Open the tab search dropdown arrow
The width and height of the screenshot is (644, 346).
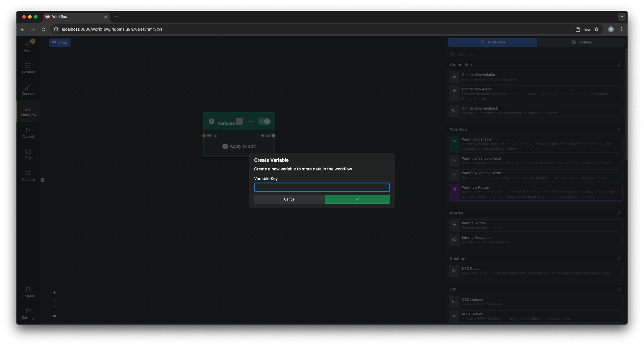(622, 17)
